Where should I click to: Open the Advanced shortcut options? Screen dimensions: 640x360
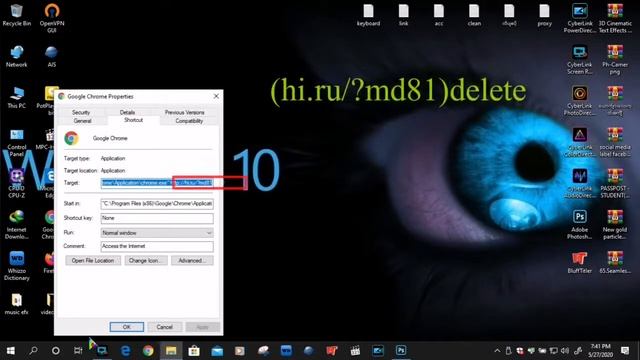[192, 260]
